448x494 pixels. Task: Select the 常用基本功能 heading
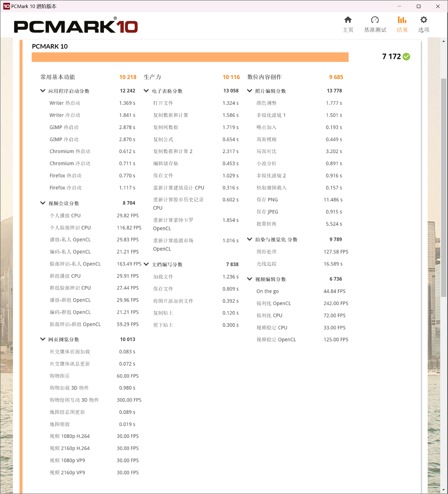coord(58,77)
